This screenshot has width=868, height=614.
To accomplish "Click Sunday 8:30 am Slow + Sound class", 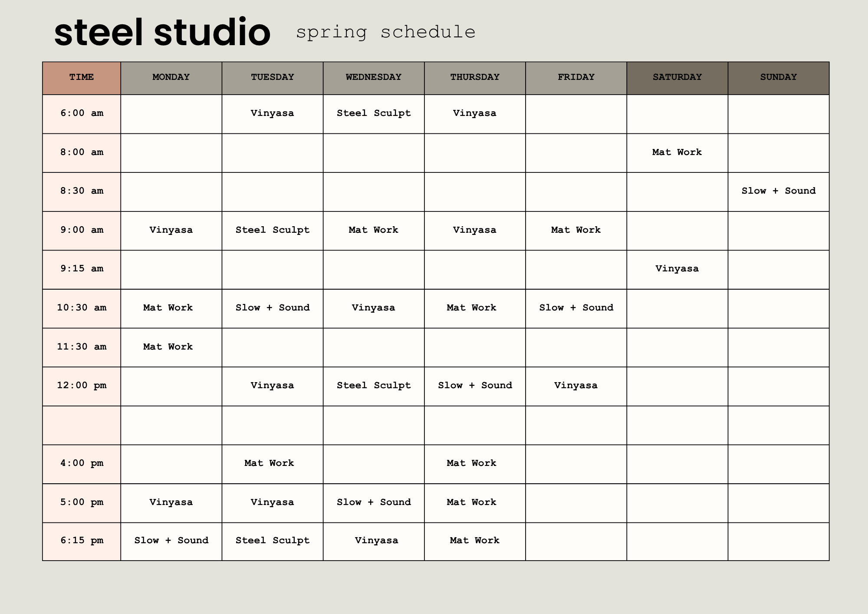I will click(x=778, y=191).
